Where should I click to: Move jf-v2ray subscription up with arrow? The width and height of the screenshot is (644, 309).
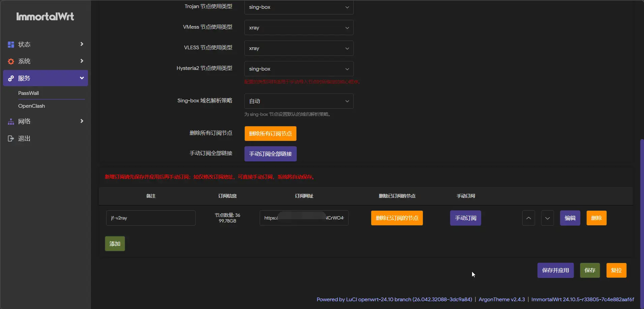click(528, 218)
